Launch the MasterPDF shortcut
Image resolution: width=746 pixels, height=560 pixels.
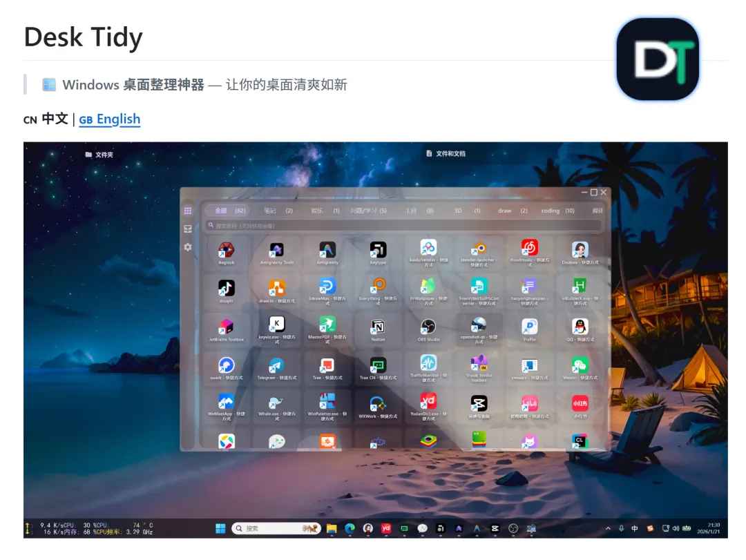pos(327,325)
